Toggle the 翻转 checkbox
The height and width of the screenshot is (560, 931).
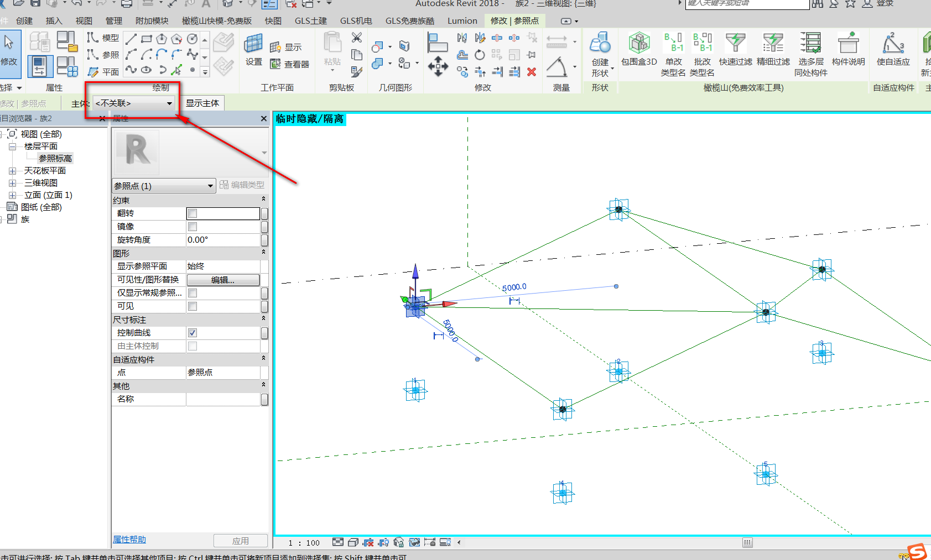[193, 213]
